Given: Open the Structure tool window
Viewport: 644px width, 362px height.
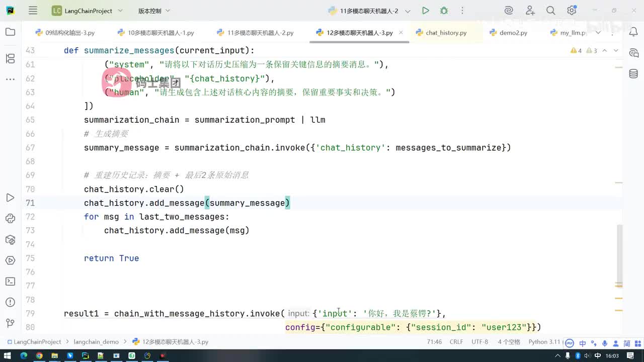Looking at the screenshot, I should (x=10, y=59).
